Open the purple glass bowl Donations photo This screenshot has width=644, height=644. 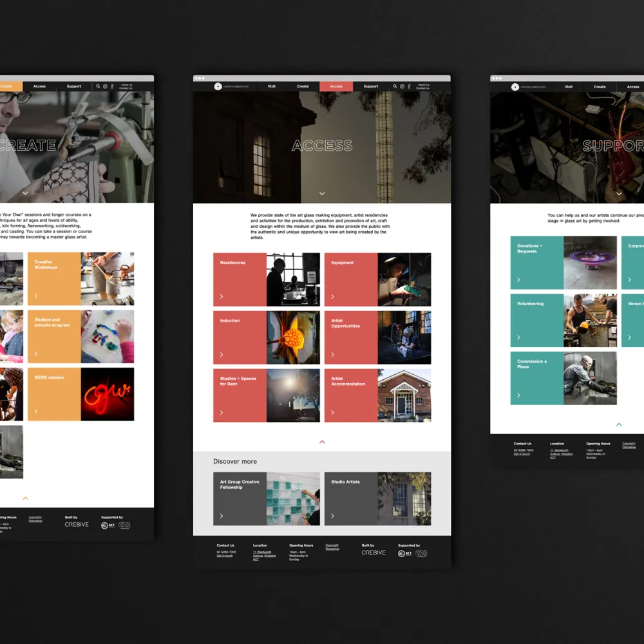click(x=590, y=263)
